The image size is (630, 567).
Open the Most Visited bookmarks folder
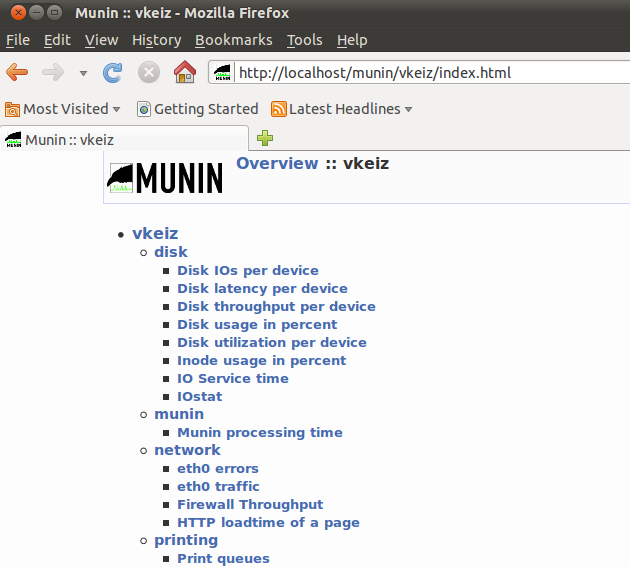[x=63, y=109]
